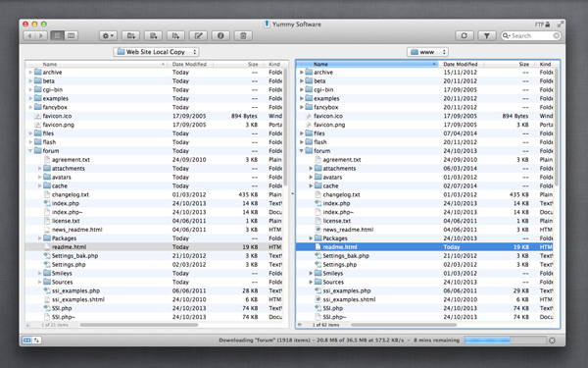Collapse the local forum folder
Image resolution: width=588 pixels, height=368 pixels.
click(x=30, y=151)
